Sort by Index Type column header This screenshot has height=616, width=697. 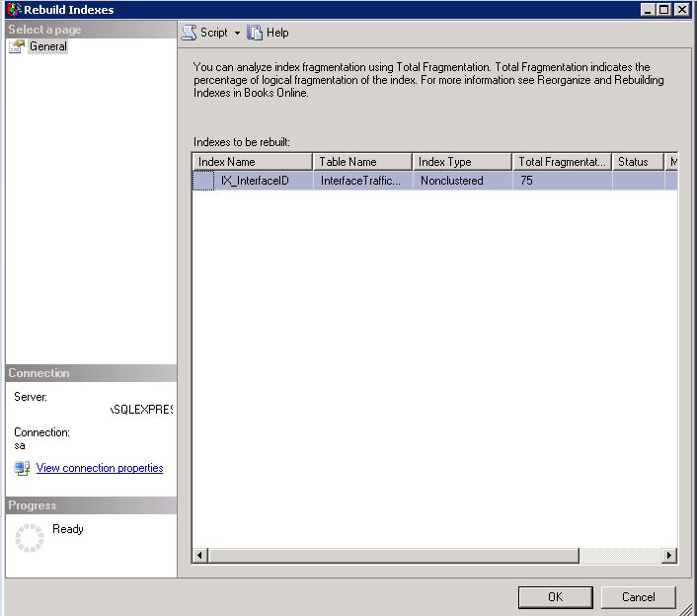tap(462, 162)
